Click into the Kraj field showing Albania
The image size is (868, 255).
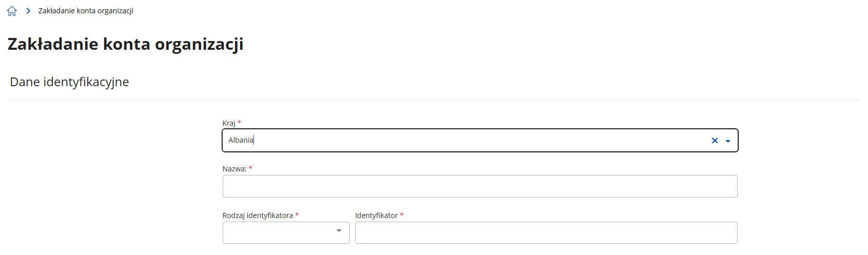click(462, 141)
